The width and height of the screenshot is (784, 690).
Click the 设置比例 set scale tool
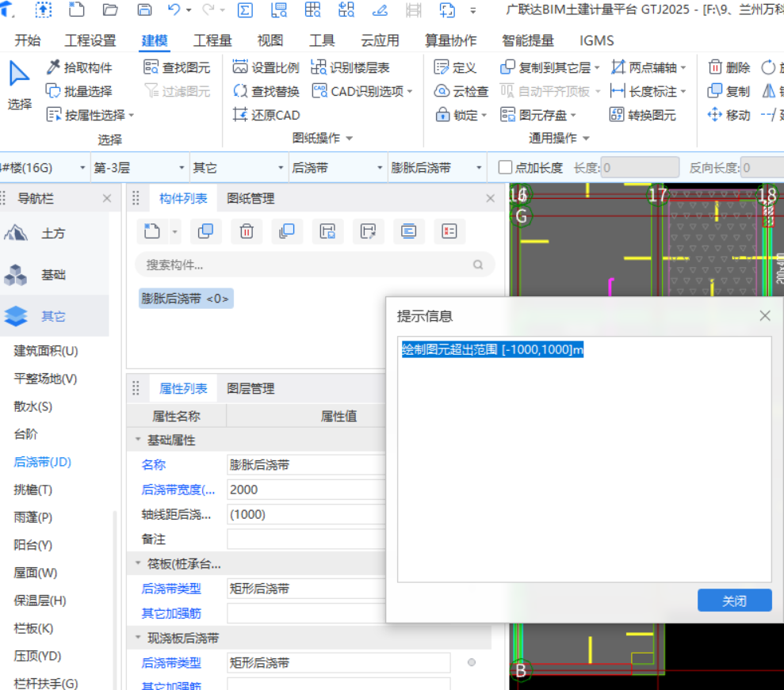click(266, 67)
